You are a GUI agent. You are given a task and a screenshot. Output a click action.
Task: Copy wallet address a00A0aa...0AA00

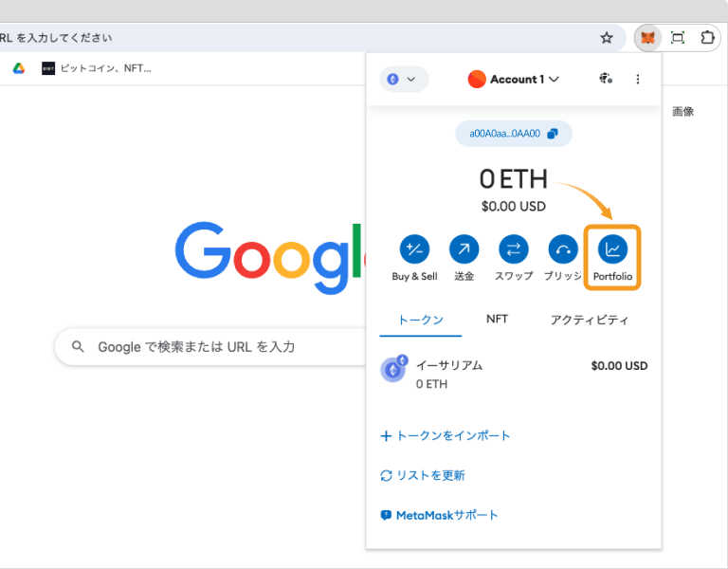coord(513,134)
